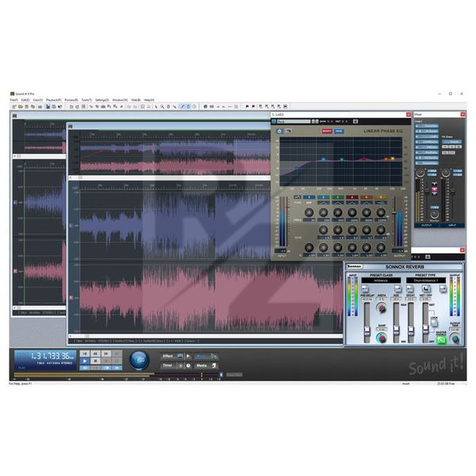Click the transport Rewind button

point(95,354)
